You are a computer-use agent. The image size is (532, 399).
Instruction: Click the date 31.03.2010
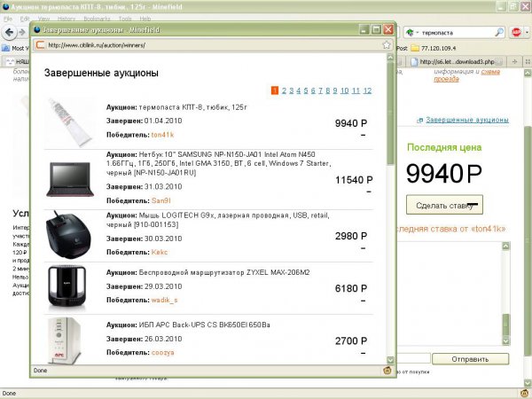pos(163,186)
